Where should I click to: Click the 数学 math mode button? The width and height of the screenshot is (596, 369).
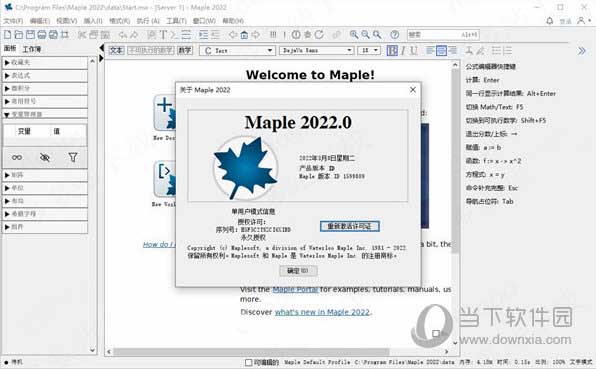pyautogui.click(x=185, y=51)
